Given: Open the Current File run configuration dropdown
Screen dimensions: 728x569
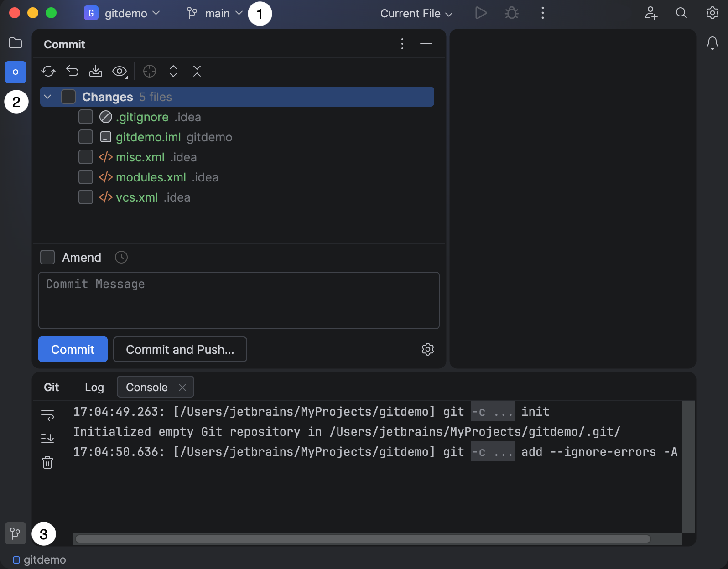Looking at the screenshot, I should pos(416,14).
